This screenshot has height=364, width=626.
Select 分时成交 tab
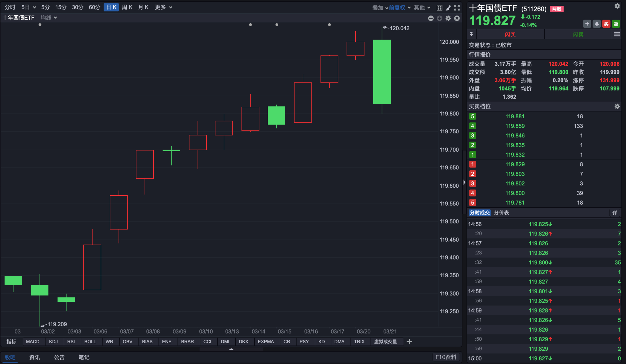point(479,213)
